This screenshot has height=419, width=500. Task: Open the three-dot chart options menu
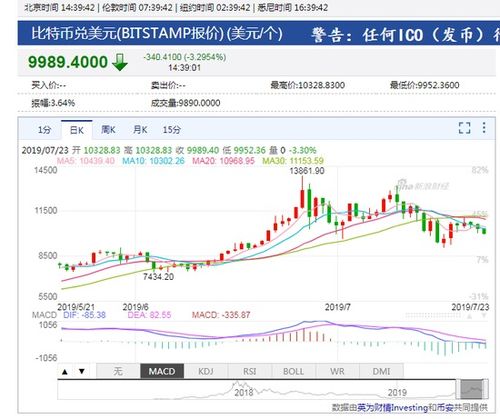click(484, 128)
